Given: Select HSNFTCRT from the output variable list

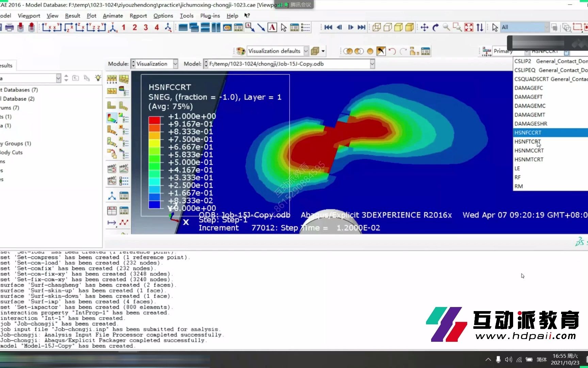Looking at the screenshot, I should click(527, 141).
